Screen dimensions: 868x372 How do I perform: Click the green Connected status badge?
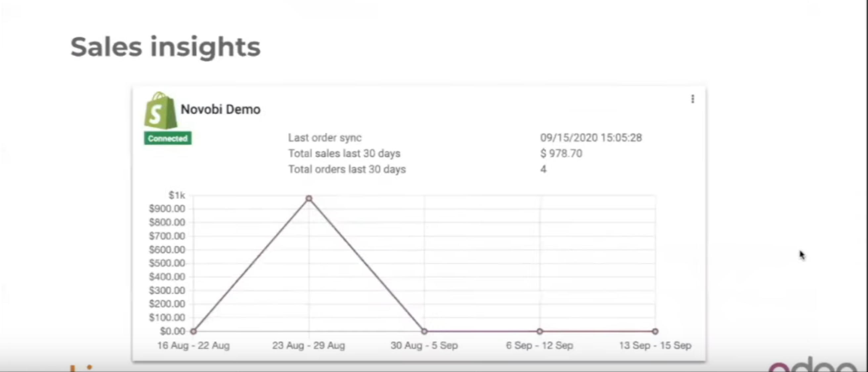tap(167, 138)
